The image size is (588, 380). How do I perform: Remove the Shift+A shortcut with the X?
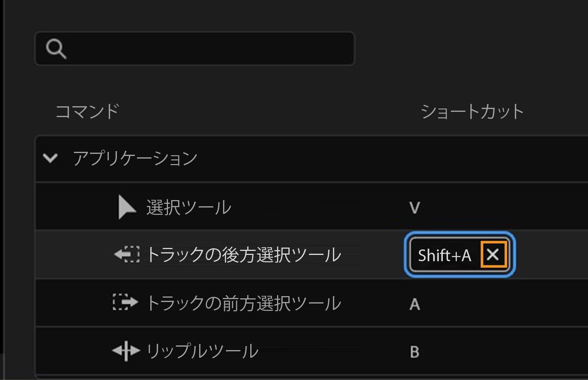point(494,254)
